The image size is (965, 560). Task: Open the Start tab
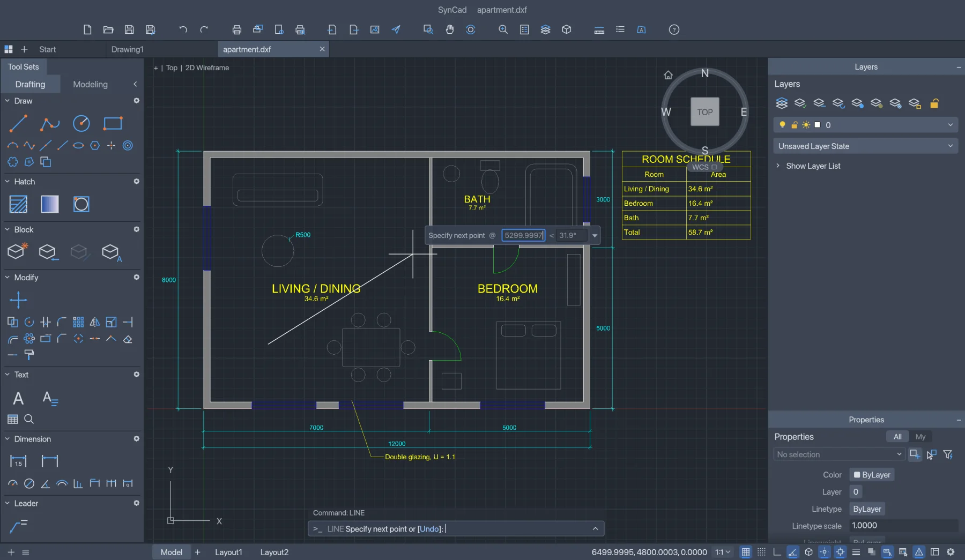pyautogui.click(x=47, y=49)
